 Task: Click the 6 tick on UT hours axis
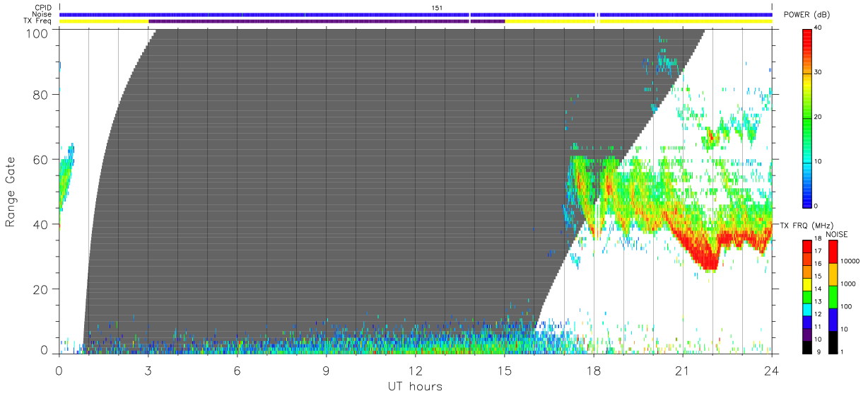click(x=237, y=370)
